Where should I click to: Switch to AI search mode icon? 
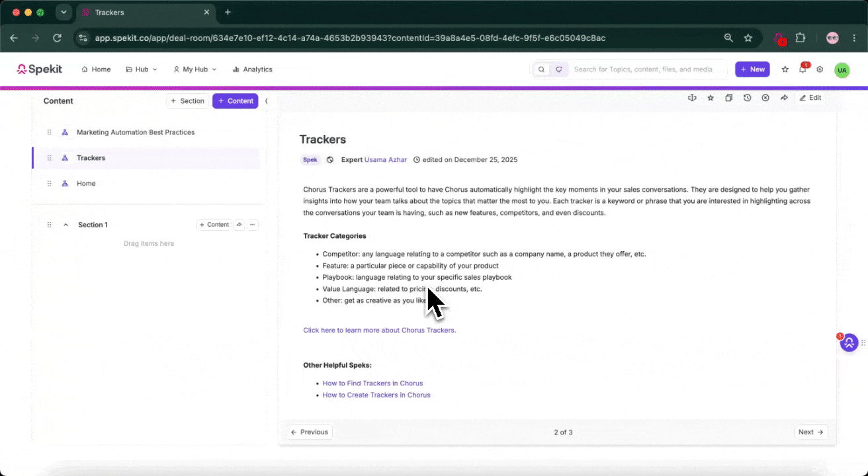click(x=559, y=69)
